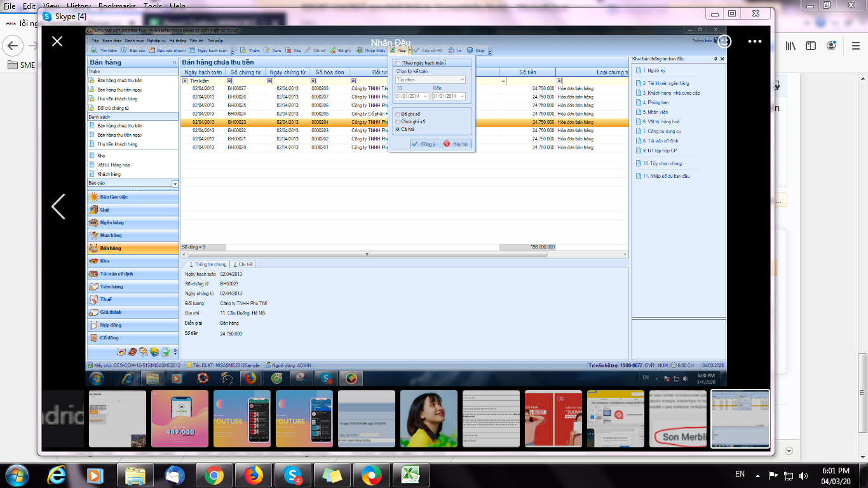
Task: Click the Hủy bỏ button
Action: pos(456,144)
